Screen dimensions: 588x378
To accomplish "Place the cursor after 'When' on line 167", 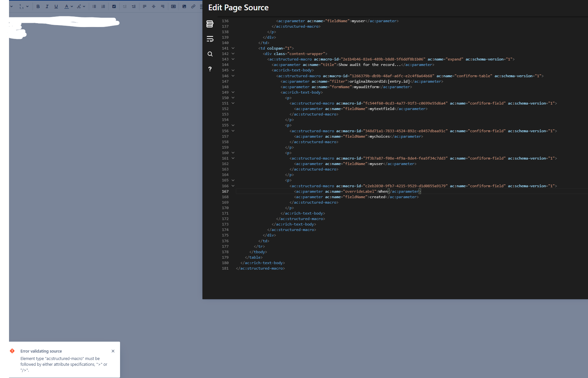I will point(388,191).
